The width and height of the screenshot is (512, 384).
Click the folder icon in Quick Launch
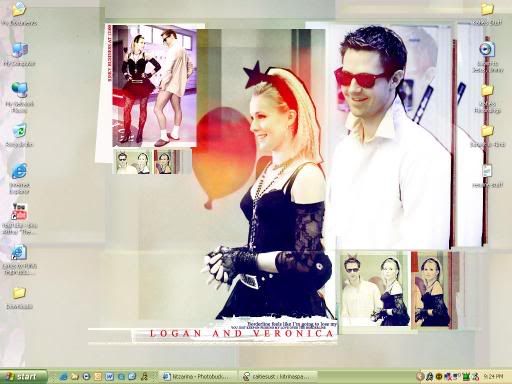point(75,377)
